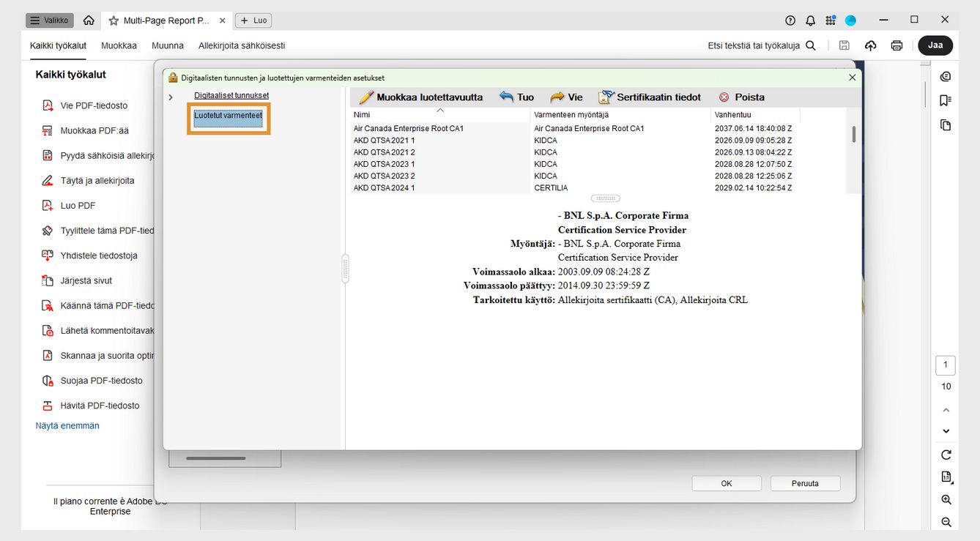This screenshot has height=541, width=980.
Task: Click the printer icon
Action: click(x=897, y=45)
